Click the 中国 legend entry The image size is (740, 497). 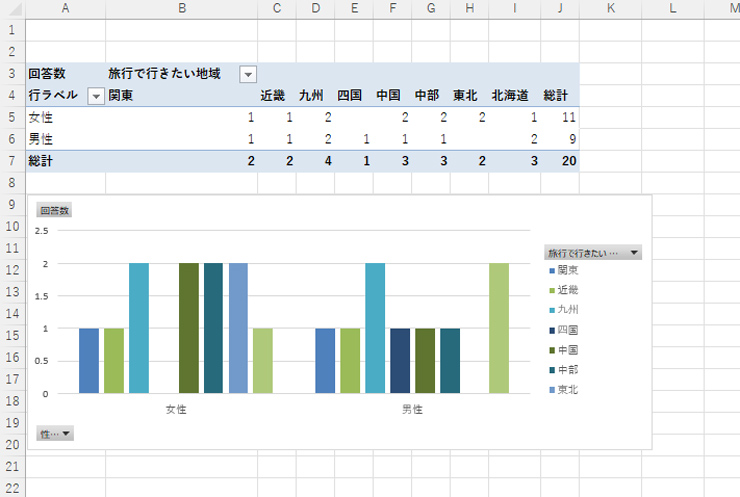coord(567,350)
